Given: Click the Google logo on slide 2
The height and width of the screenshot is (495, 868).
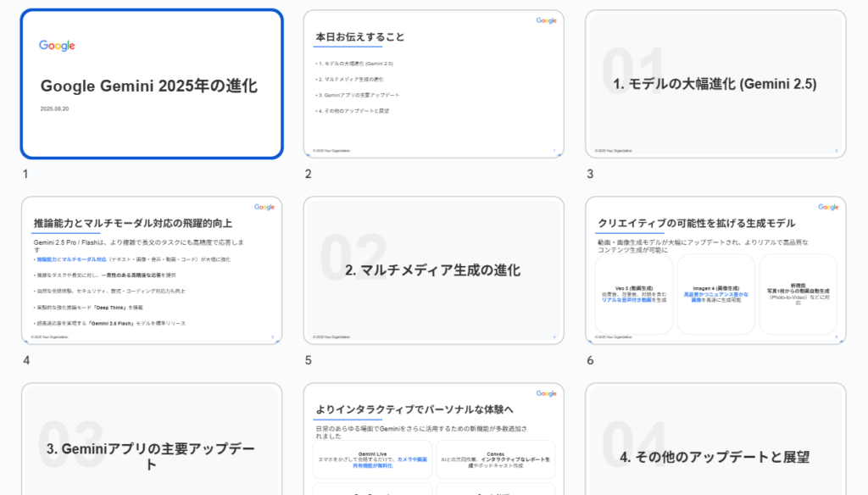Looking at the screenshot, I should 546,20.
